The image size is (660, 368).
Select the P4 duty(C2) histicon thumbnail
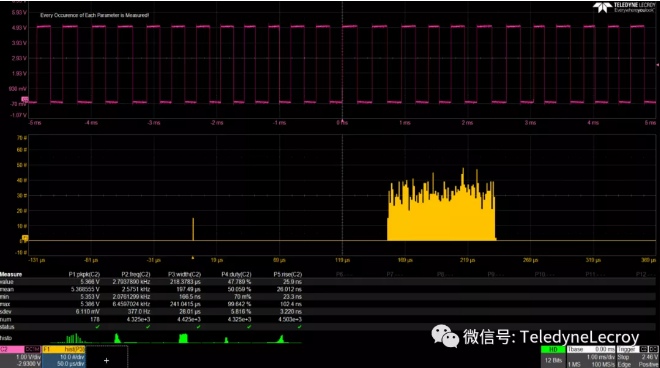click(x=226, y=338)
